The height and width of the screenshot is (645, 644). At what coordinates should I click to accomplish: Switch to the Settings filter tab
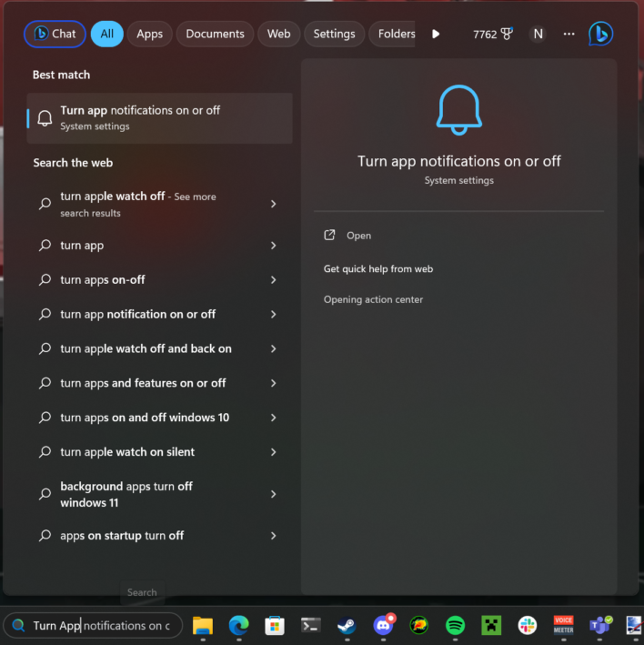pos(334,34)
